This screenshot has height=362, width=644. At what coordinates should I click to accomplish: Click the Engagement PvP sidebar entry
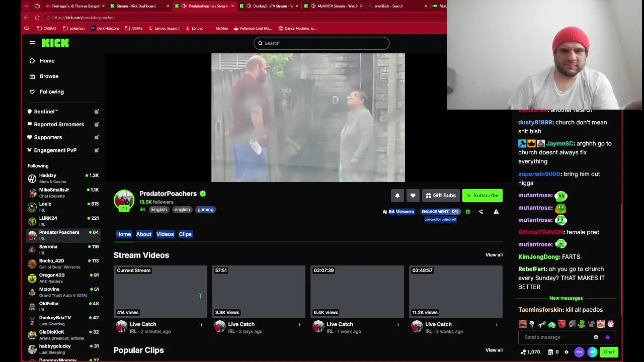click(55, 150)
